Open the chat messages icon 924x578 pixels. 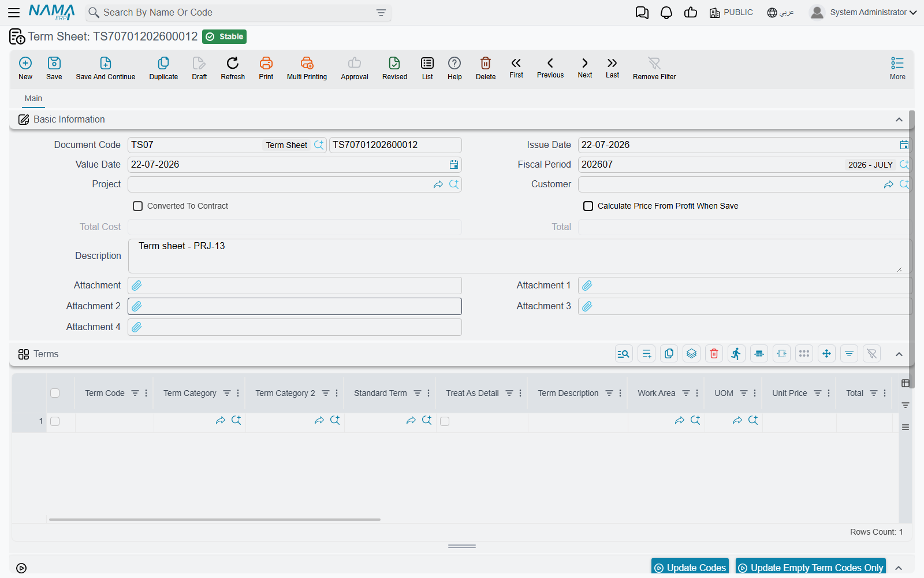pos(642,13)
